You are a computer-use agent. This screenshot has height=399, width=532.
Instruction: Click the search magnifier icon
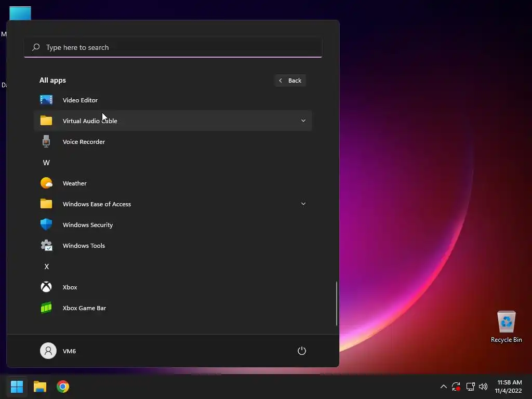pos(36,47)
